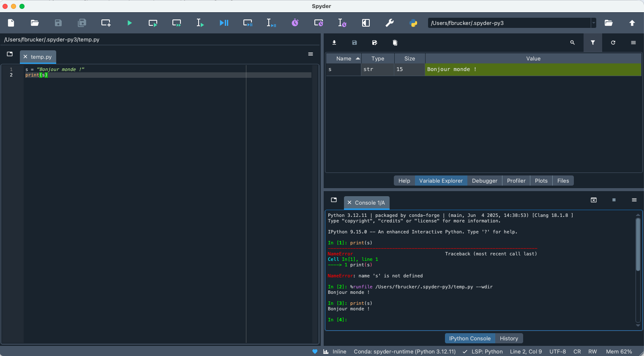Profile the current selection
The image size is (644, 356).
342,23
